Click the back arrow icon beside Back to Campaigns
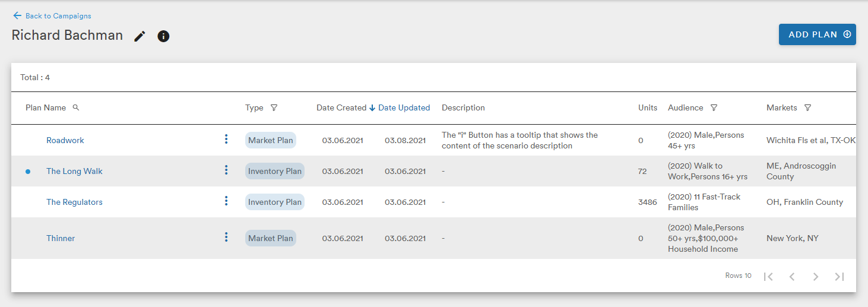The image size is (868, 307). click(17, 15)
